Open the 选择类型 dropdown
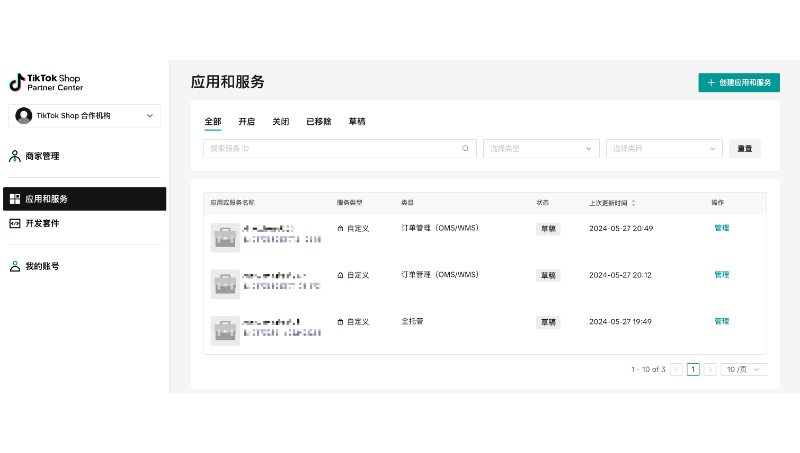Image resolution: width=800 pixels, height=453 pixels. [x=540, y=148]
